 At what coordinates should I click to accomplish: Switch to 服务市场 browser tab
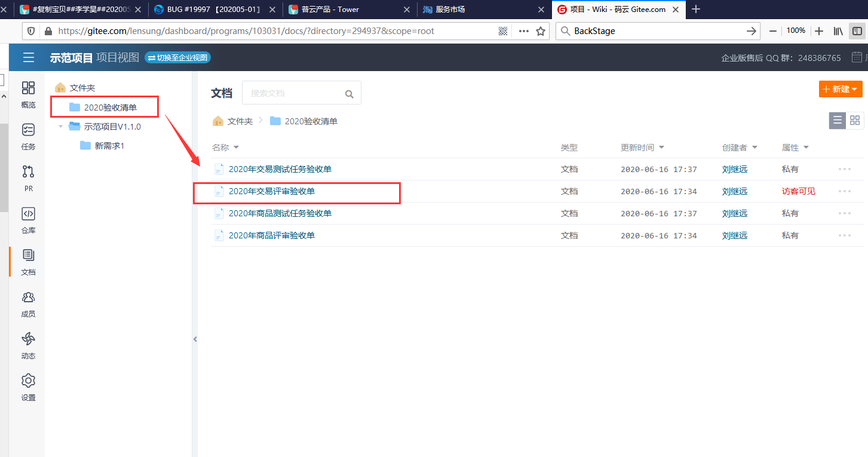[x=483, y=10]
